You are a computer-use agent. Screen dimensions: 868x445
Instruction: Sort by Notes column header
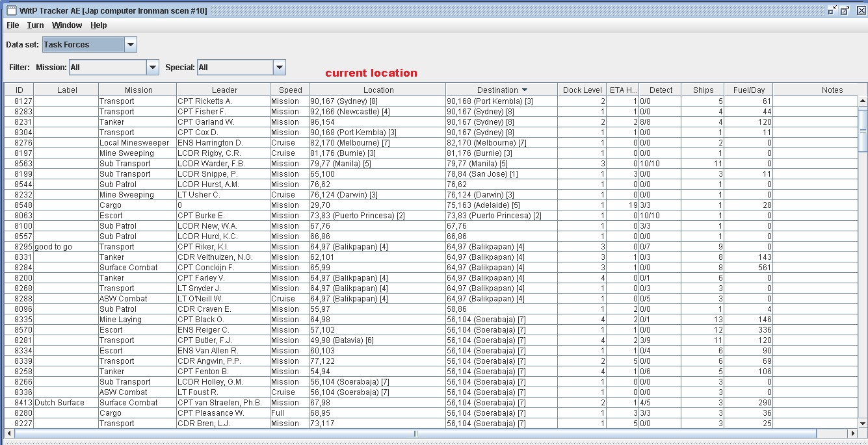[832, 90]
